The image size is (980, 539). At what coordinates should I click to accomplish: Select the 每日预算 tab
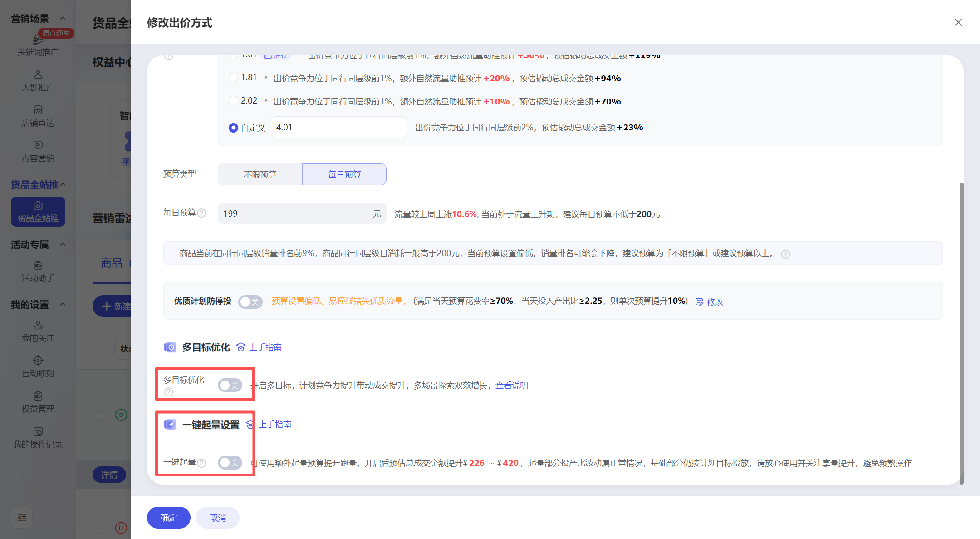coord(344,174)
